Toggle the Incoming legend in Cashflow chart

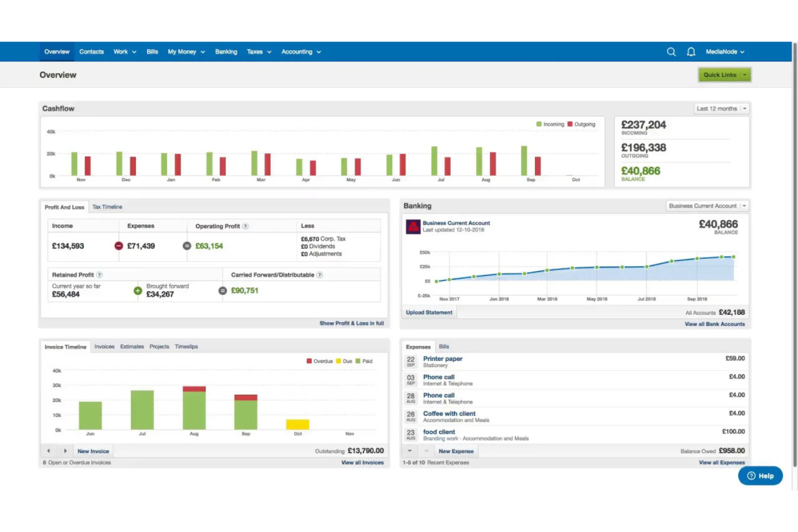pyautogui.click(x=548, y=124)
